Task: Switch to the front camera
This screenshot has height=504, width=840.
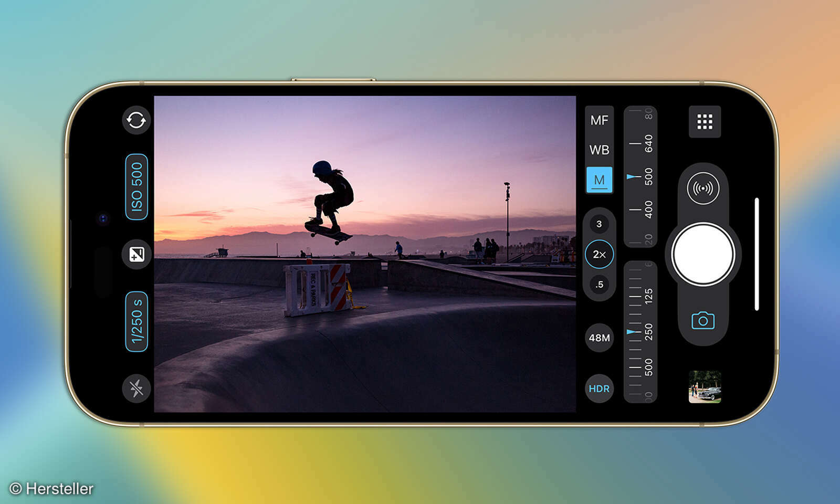Action: tap(135, 121)
